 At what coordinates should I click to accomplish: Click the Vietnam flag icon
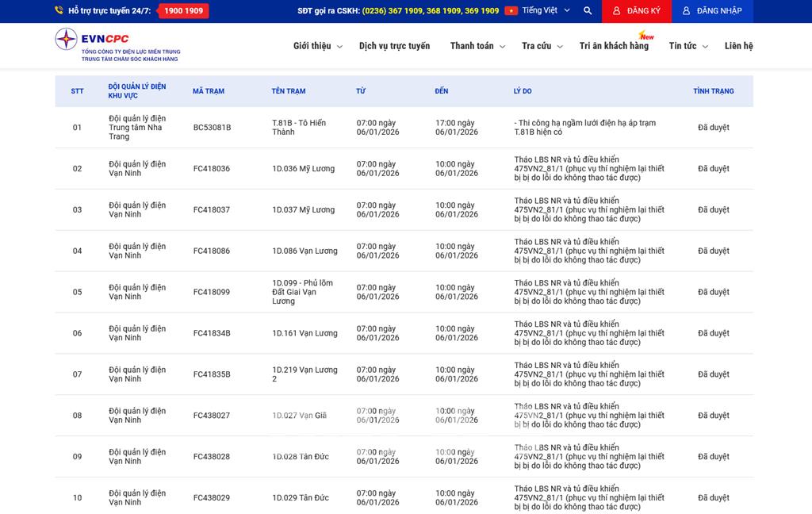click(511, 11)
